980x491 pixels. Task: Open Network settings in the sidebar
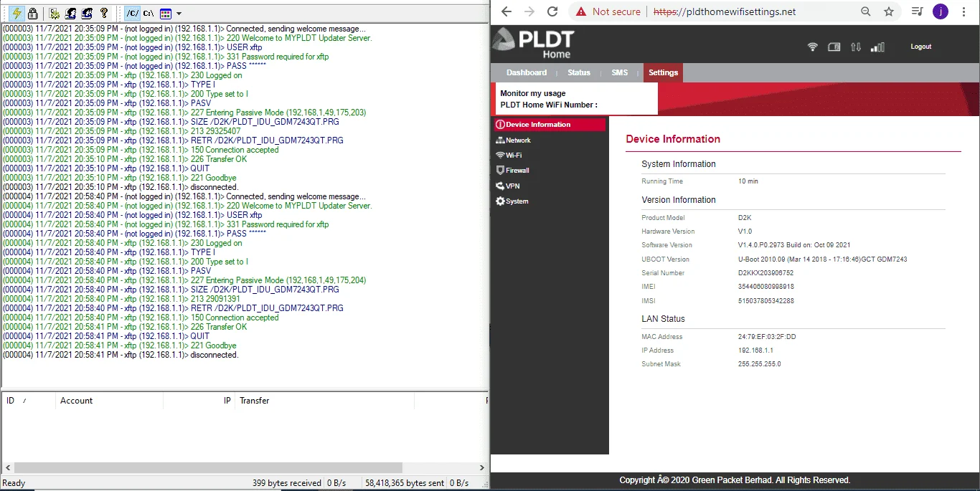click(513, 140)
